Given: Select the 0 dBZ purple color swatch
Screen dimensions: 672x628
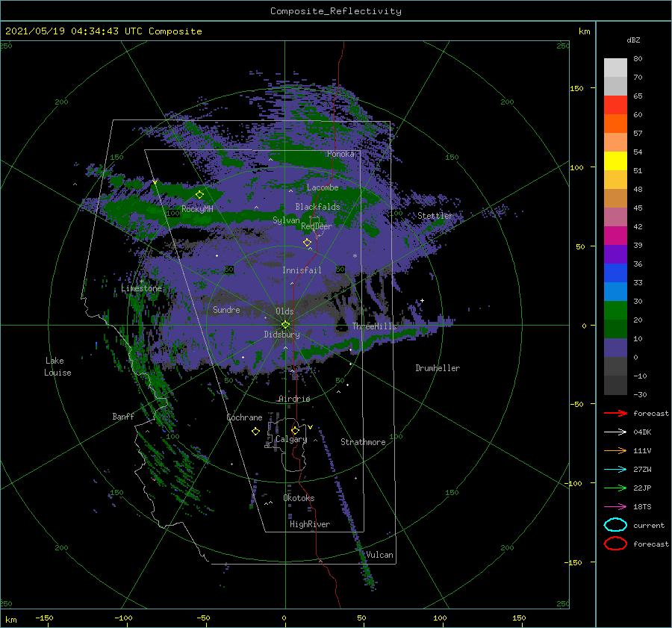Looking at the screenshot, I should click(x=615, y=347).
